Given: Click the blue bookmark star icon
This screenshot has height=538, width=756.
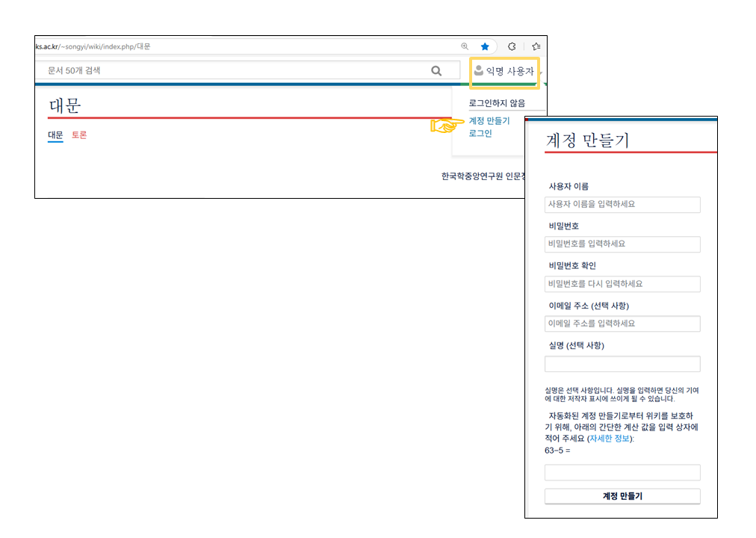Looking at the screenshot, I should tap(485, 46).
